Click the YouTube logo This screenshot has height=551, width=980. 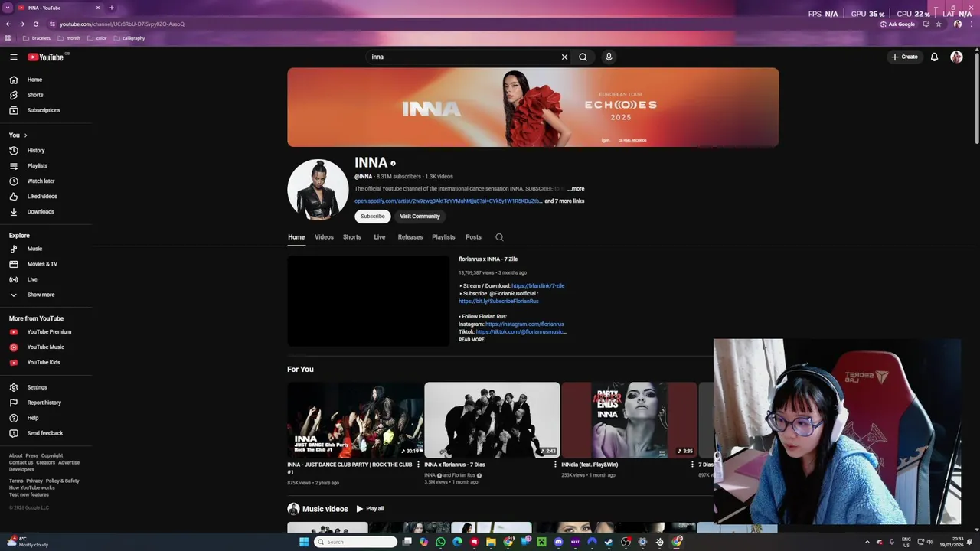coord(46,57)
